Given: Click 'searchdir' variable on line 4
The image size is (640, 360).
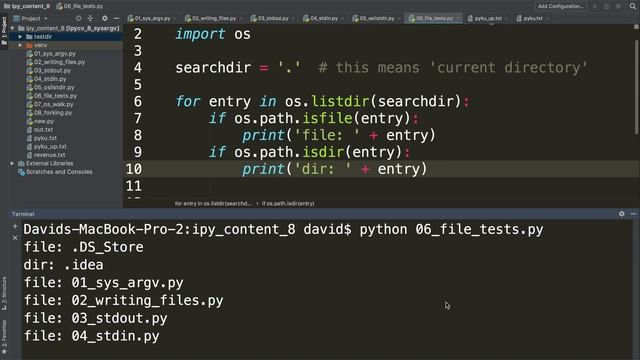Looking at the screenshot, I should point(213,68).
